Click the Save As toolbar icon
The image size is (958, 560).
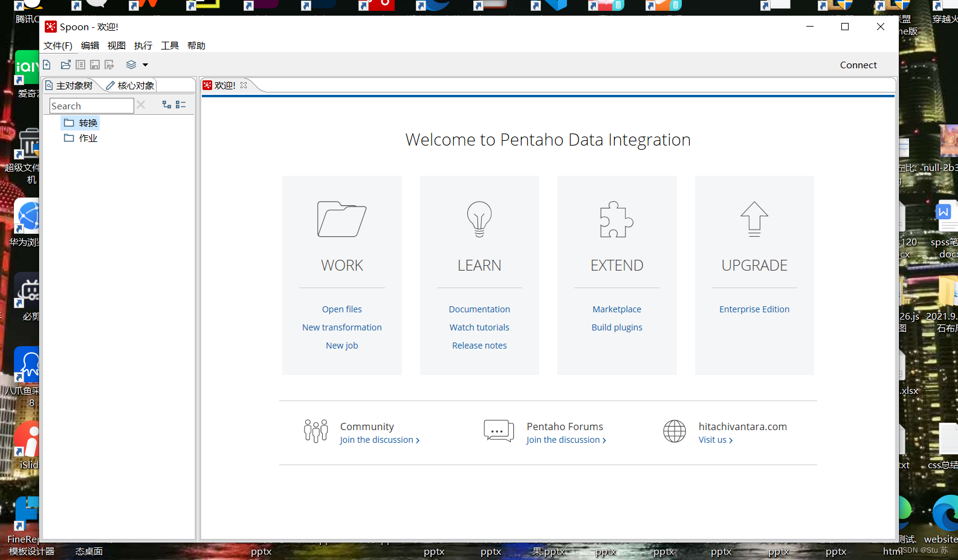coord(109,65)
